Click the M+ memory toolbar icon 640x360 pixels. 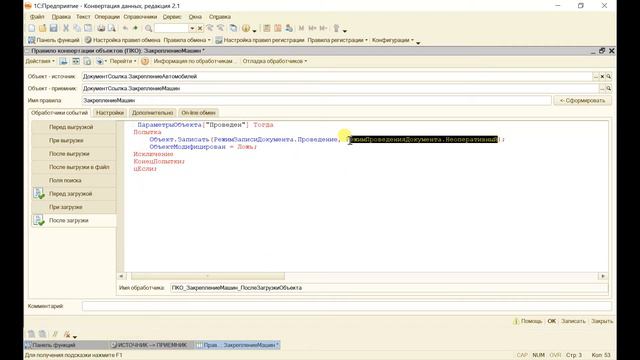coord(312,28)
